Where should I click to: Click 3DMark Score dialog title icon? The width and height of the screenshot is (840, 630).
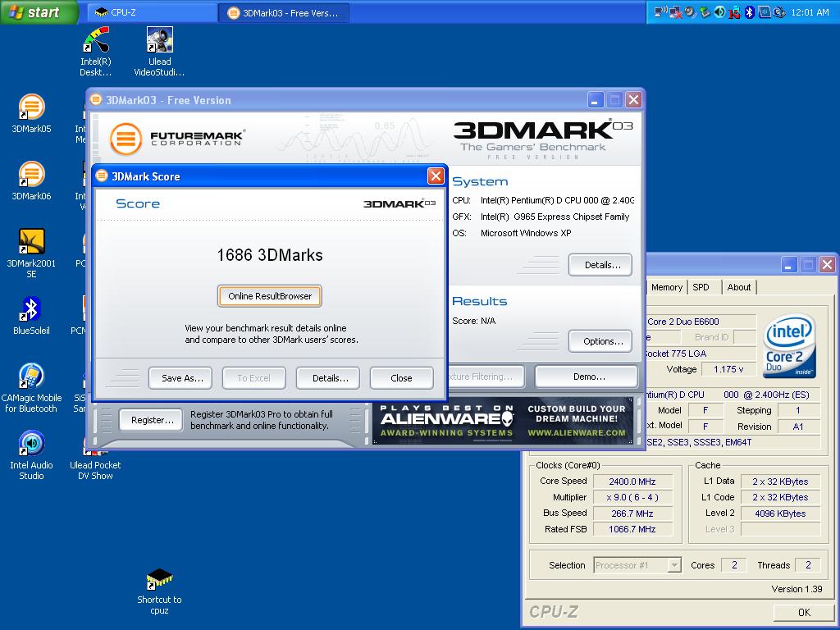(x=102, y=176)
